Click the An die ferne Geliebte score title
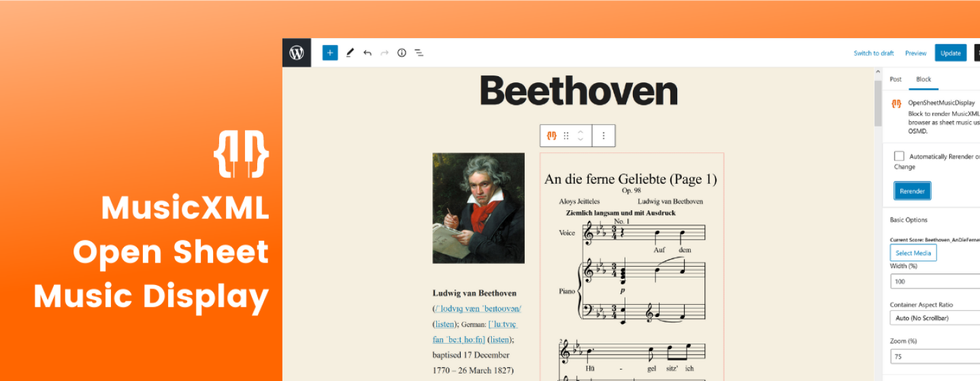The width and height of the screenshot is (980, 381). click(x=631, y=179)
